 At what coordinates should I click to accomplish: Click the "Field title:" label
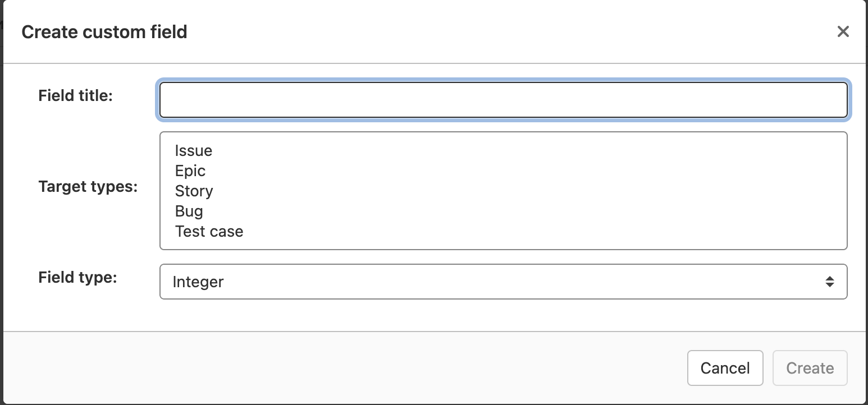(x=76, y=96)
